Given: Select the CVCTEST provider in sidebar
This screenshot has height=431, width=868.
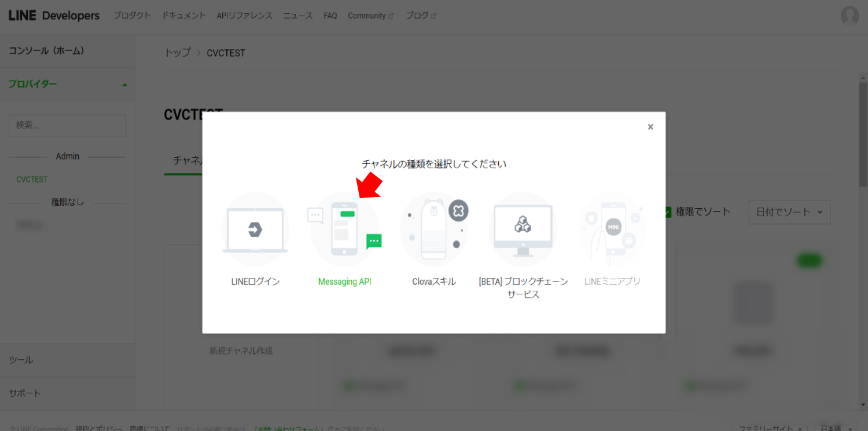Looking at the screenshot, I should tap(32, 180).
